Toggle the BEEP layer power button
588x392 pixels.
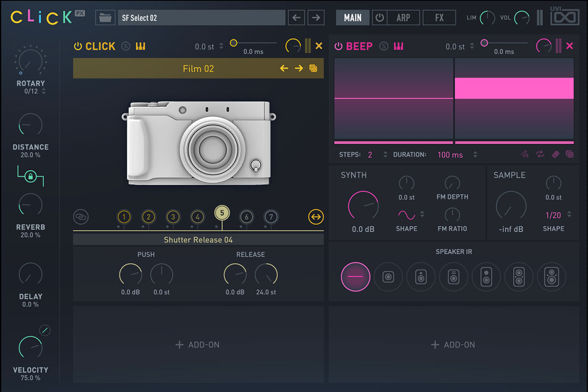tap(338, 46)
